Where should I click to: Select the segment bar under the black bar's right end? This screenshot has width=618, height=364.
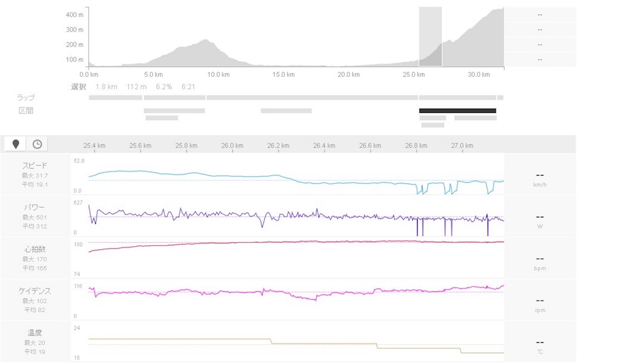pos(476,118)
